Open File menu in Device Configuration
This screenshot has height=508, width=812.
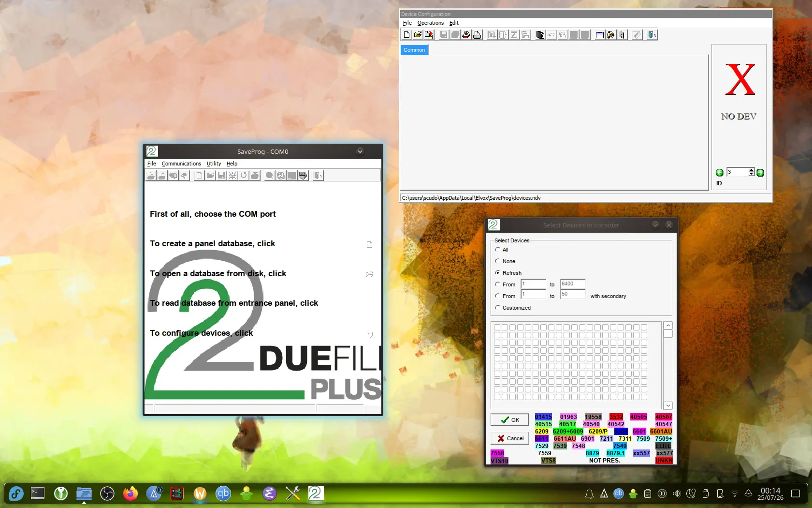(407, 23)
